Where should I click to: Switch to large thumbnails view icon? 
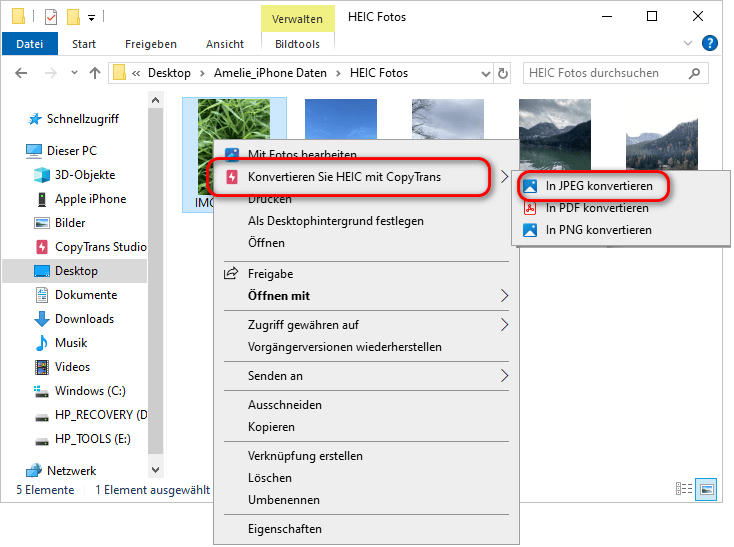click(707, 490)
